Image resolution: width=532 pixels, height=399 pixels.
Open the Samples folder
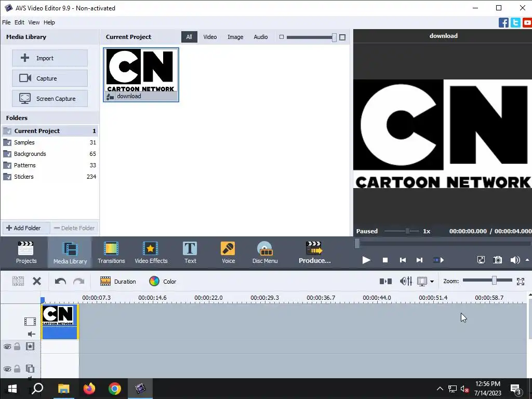(50, 142)
